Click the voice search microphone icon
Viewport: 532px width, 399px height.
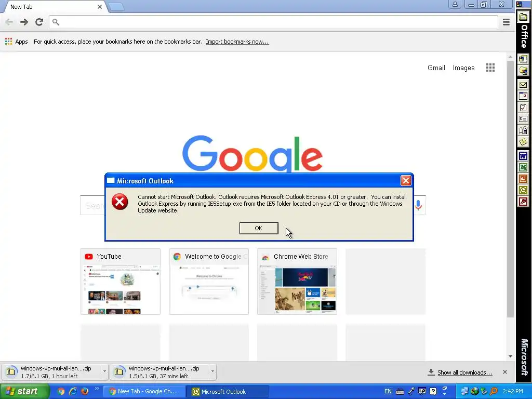tap(418, 205)
